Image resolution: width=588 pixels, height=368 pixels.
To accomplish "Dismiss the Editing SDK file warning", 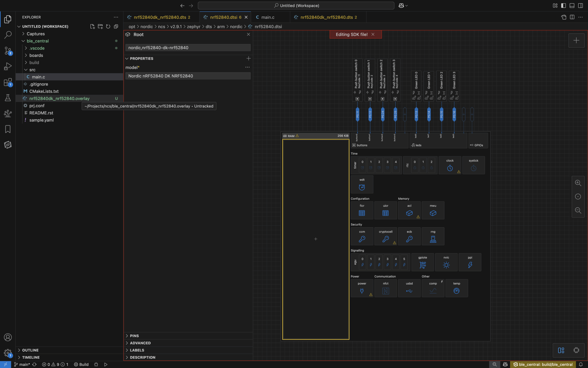I will pos(373,34).
